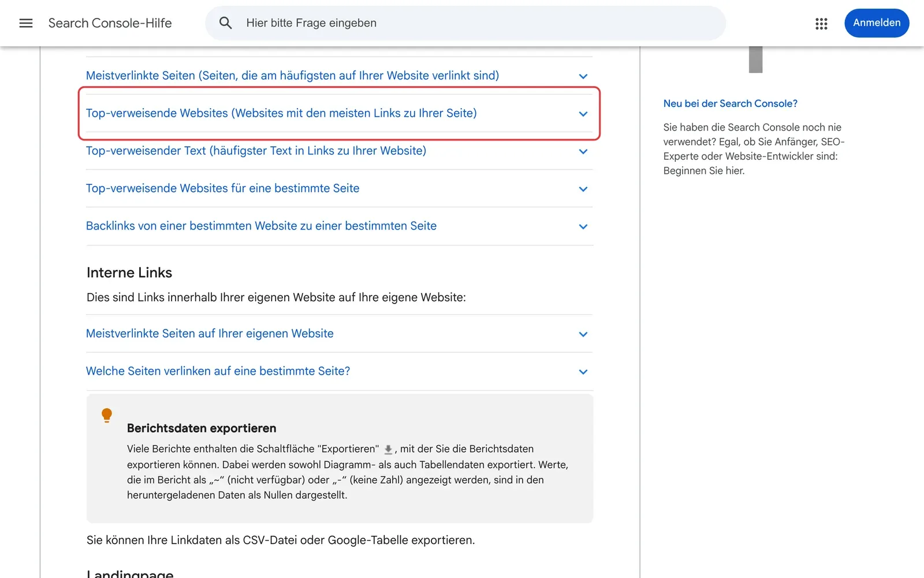Open the Google apps grid
Viewport: 924px width, 578px height.
(x=821, y=23)
